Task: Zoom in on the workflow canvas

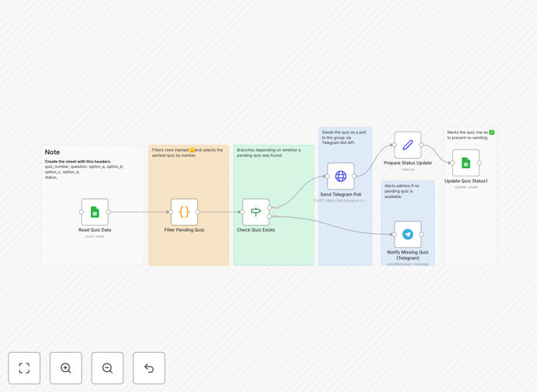Action: (65, 368)
